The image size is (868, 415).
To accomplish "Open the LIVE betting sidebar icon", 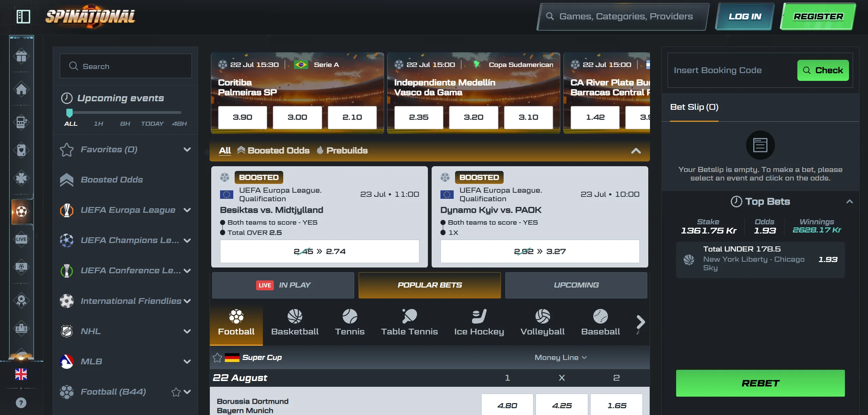I will coord(21,239).
